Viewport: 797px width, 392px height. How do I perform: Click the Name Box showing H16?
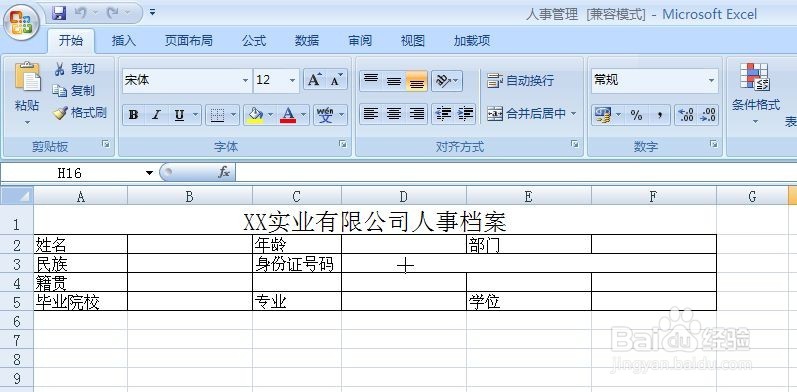point(70,173)
